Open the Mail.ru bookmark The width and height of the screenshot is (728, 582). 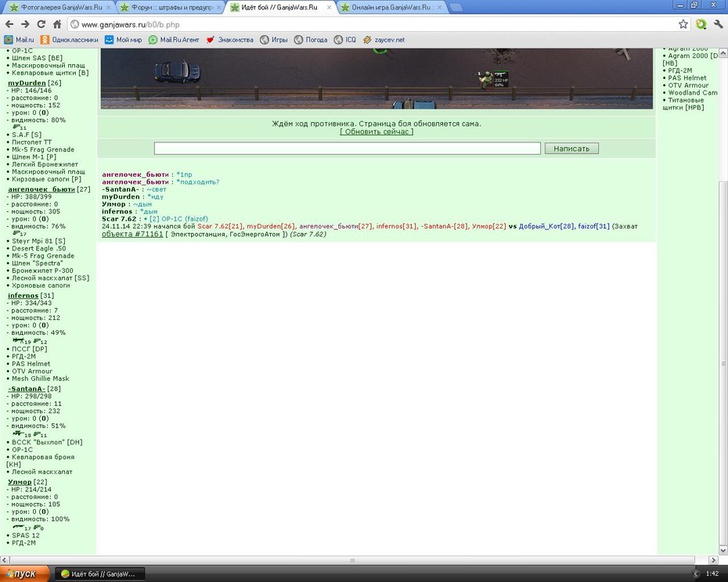tap(19, 40)
